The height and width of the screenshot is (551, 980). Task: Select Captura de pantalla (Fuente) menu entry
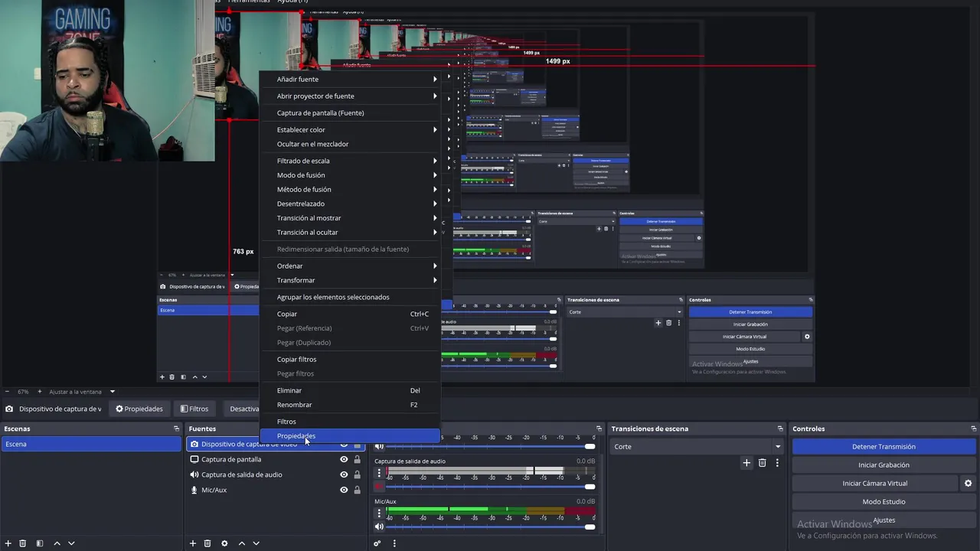(x=350, y=113)
